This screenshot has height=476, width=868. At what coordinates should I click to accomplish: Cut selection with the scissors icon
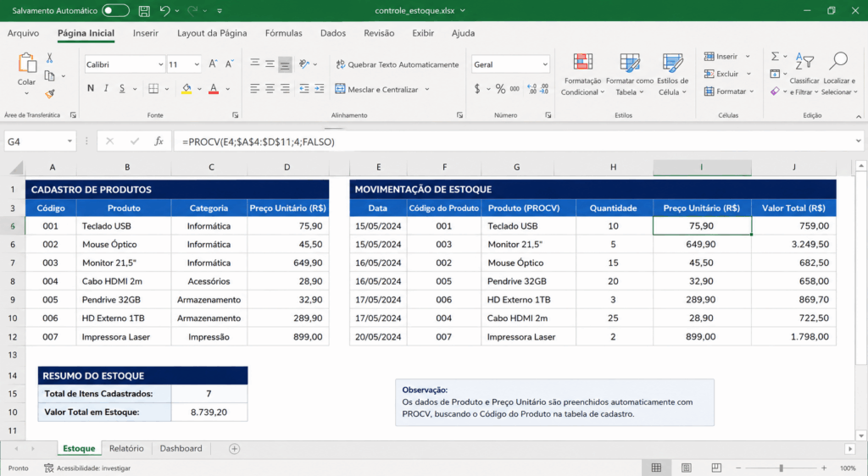click(49, 58)
